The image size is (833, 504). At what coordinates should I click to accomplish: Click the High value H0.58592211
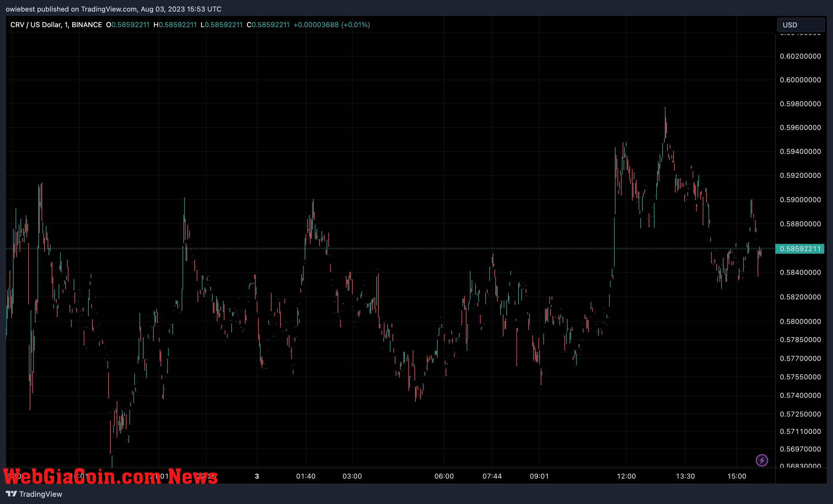coord(175,25)
